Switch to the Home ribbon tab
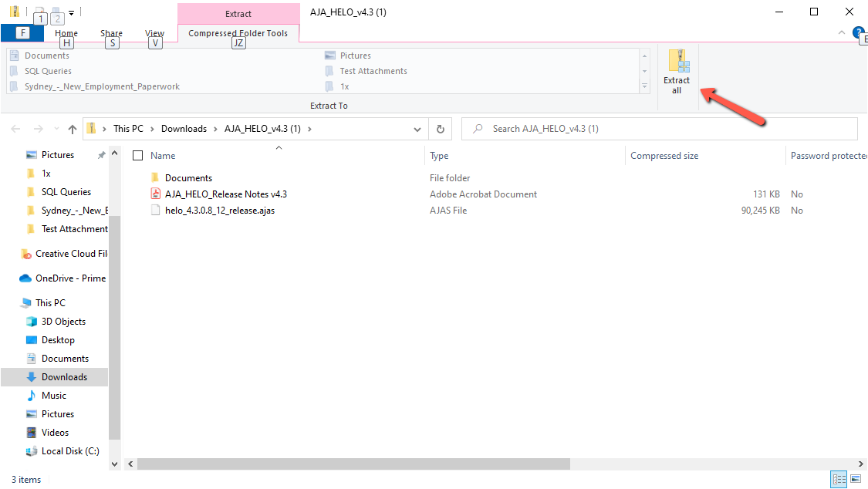The width and height of the screenshot is (868, 489). point(66,33)
